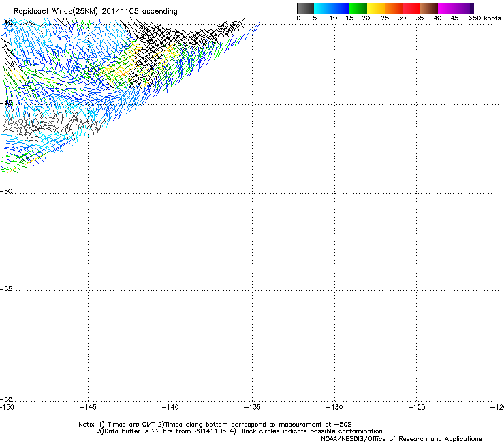Image resolution: width=504 pixels, height=443 pixels.
Task: Click the gray 0-5 knots color segment
Action: click(305, 8)
